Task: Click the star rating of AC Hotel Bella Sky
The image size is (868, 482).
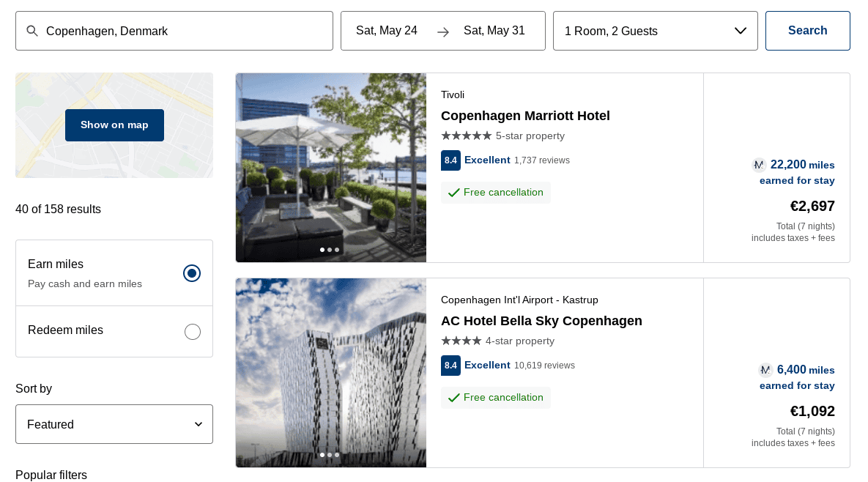Action: [x=461, y=341]
